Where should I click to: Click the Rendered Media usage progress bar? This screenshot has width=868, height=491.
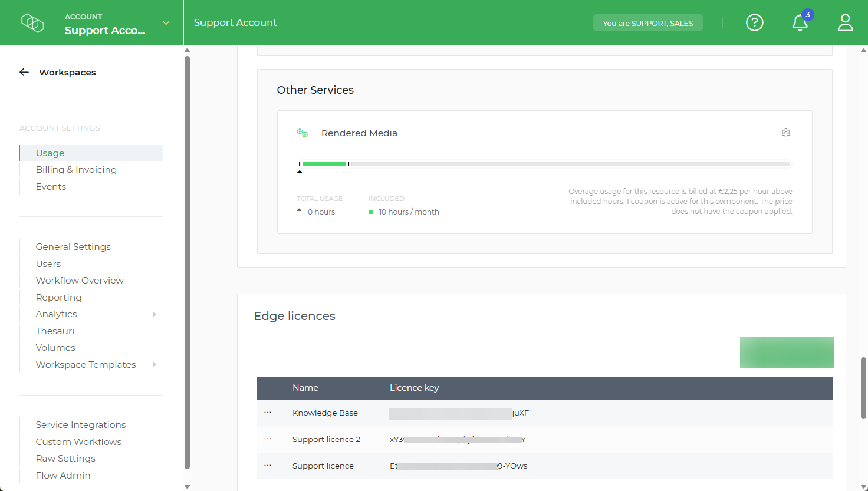542,164
